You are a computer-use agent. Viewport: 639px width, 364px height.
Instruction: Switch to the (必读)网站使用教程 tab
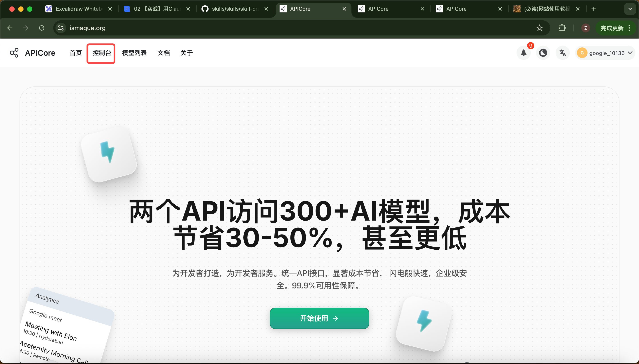546,9
